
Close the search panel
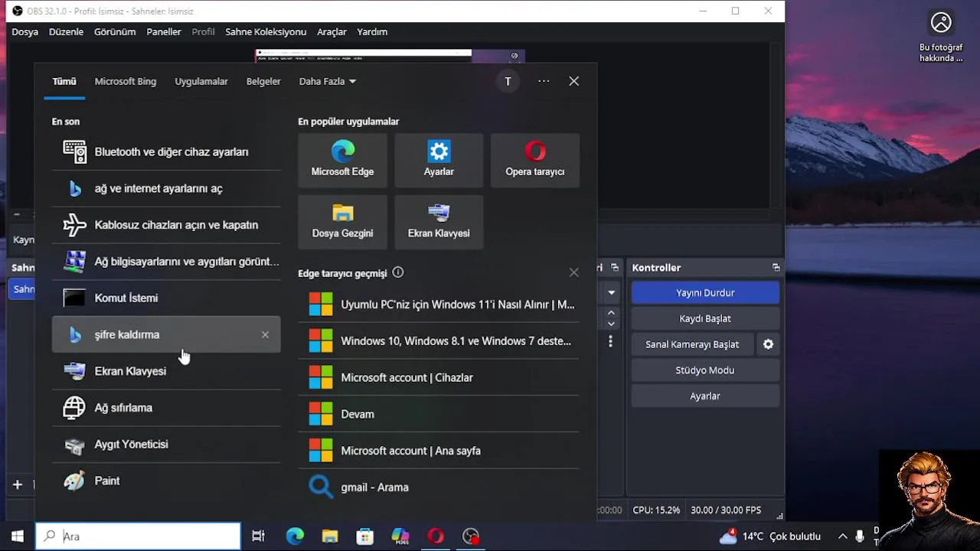(x=573, y=81)
